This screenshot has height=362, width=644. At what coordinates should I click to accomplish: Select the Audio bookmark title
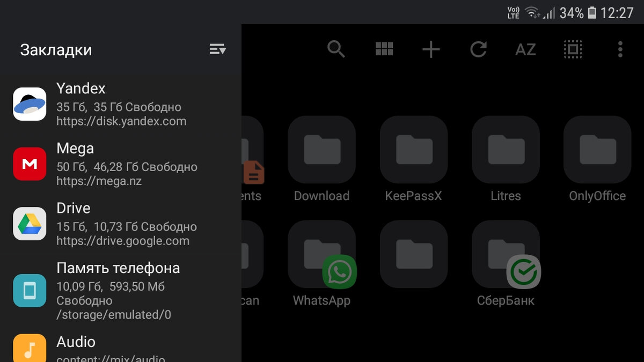point(76,342)
